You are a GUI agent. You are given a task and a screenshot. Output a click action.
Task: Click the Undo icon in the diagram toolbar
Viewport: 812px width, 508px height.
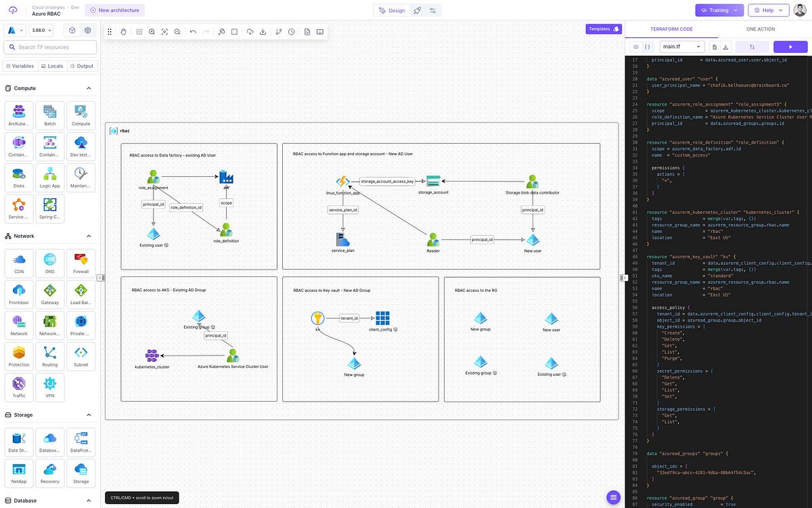tap(192, 31)
